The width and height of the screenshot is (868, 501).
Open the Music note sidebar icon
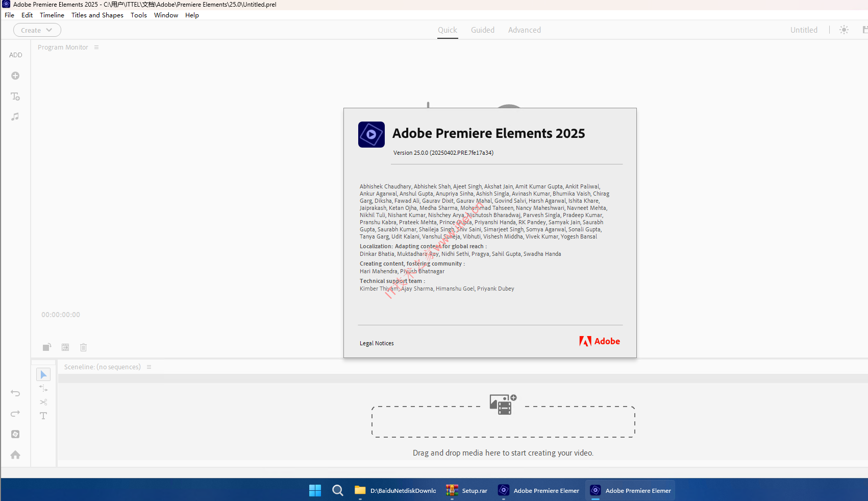click(15, 117)
